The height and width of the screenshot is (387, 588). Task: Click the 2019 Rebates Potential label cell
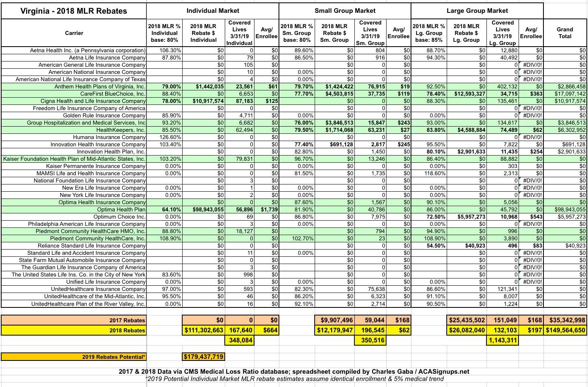click(x=74, y=357)
